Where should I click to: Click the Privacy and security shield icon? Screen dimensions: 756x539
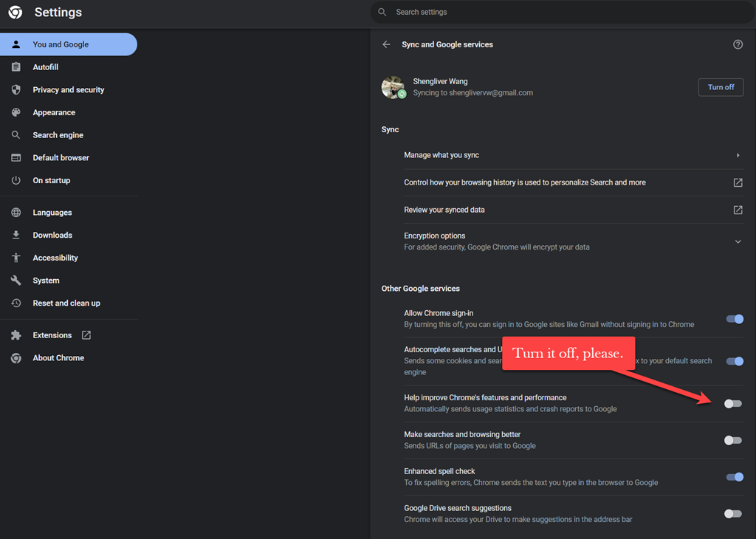pyautogui.click(x=16, y=90)
